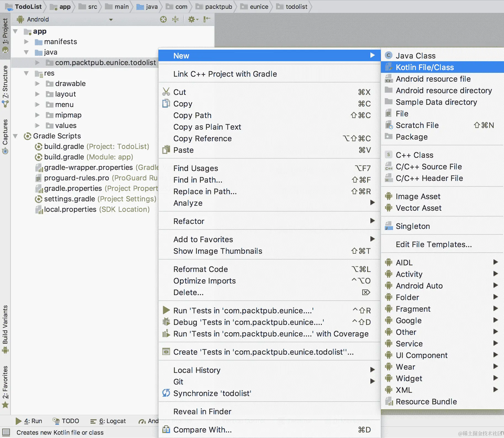Viewport: 504px width, 438px height.
Task: Open the 6: Logcat tool window
Action: pyautogui.click(x=108, y=421)
